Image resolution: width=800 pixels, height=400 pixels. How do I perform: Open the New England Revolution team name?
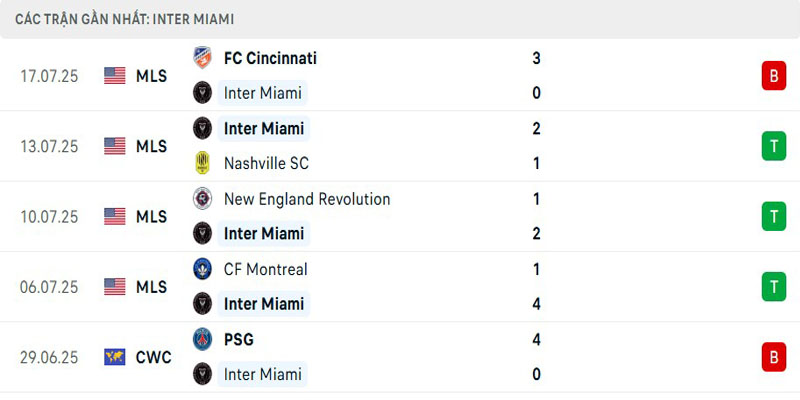(x=307, y=199)
